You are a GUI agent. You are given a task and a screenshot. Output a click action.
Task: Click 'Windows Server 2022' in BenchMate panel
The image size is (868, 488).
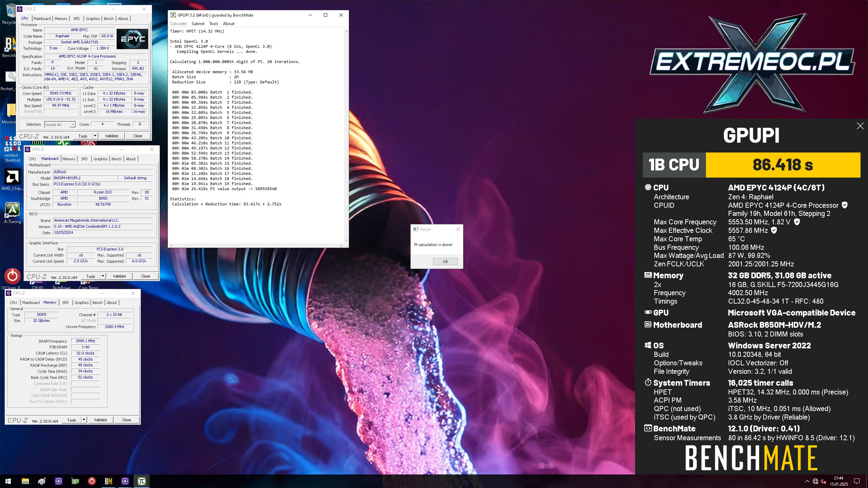769,345
